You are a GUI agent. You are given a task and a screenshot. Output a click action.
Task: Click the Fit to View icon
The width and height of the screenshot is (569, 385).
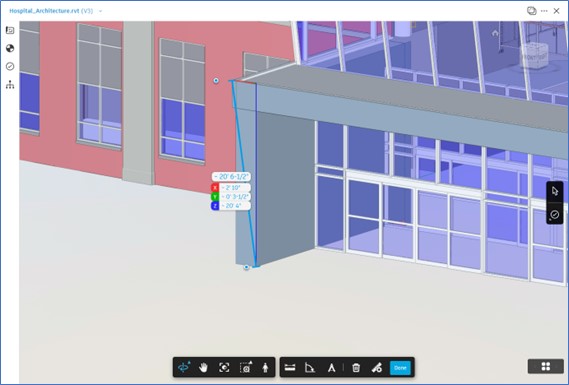click(224, 368)
